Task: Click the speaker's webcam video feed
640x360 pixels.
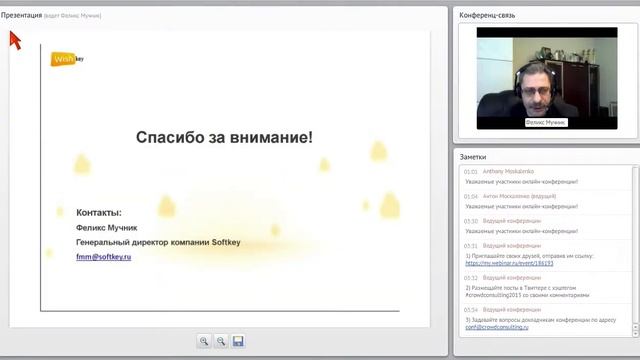Action: pos(547,78)
